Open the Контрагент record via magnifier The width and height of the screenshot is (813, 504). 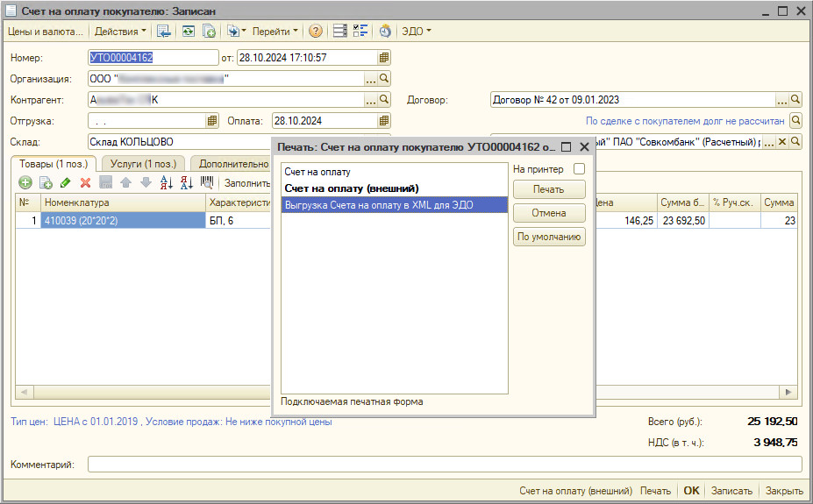click(383, 99)
